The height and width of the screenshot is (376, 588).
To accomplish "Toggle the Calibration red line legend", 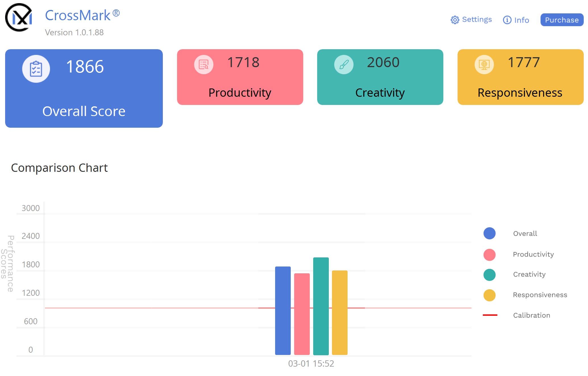I will 490,315.
